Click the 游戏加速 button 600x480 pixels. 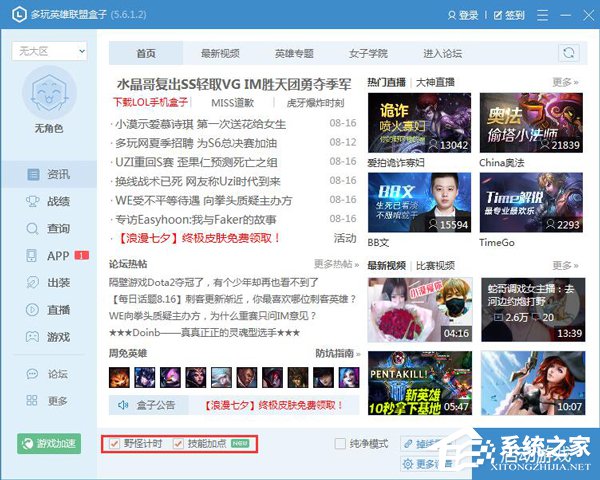[49, 444]
